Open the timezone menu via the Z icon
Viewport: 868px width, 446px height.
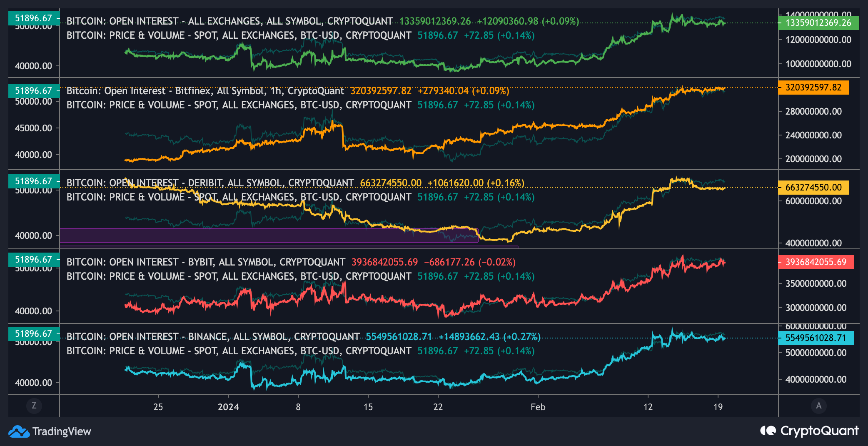click(34, 406)
